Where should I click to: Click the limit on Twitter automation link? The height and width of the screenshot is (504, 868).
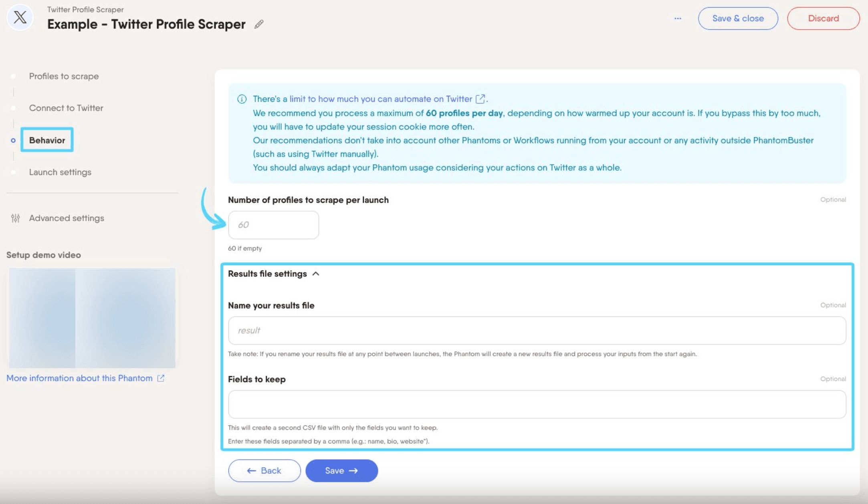381,99
